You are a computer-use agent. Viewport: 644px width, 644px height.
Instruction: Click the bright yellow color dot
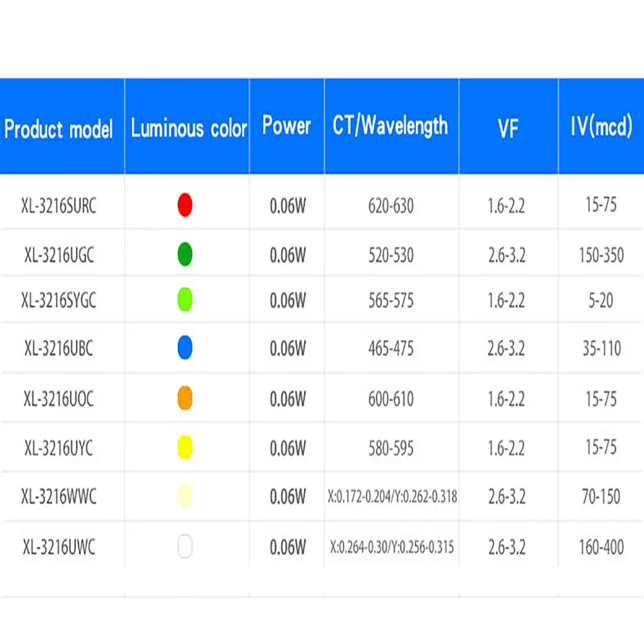(185, 448)
